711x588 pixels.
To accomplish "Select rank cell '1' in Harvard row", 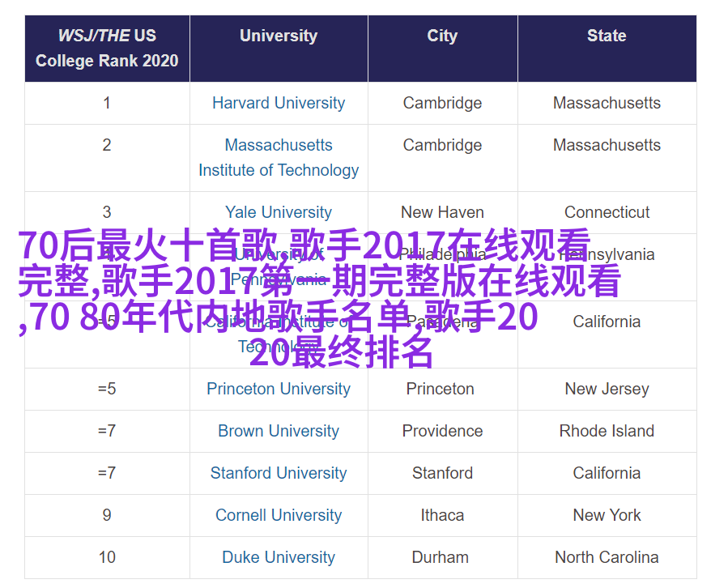I will [107, 103].
